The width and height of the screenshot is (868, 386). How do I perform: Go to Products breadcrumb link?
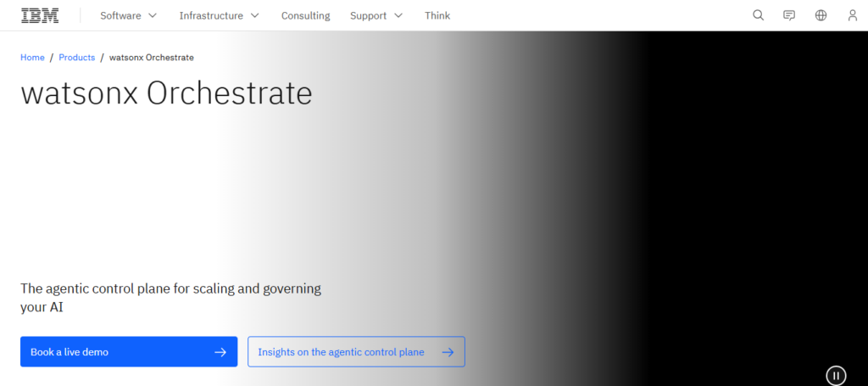click(77, 58)
